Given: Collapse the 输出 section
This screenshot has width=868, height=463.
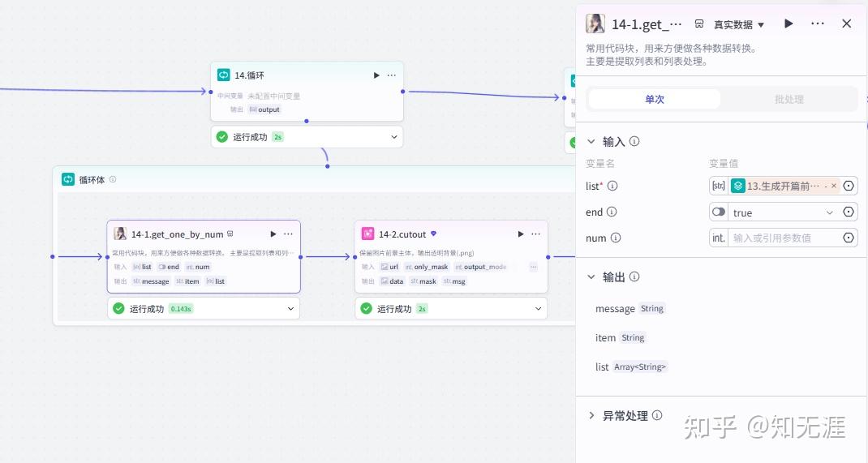Looking at the screenshot, I should pos(591,277).
